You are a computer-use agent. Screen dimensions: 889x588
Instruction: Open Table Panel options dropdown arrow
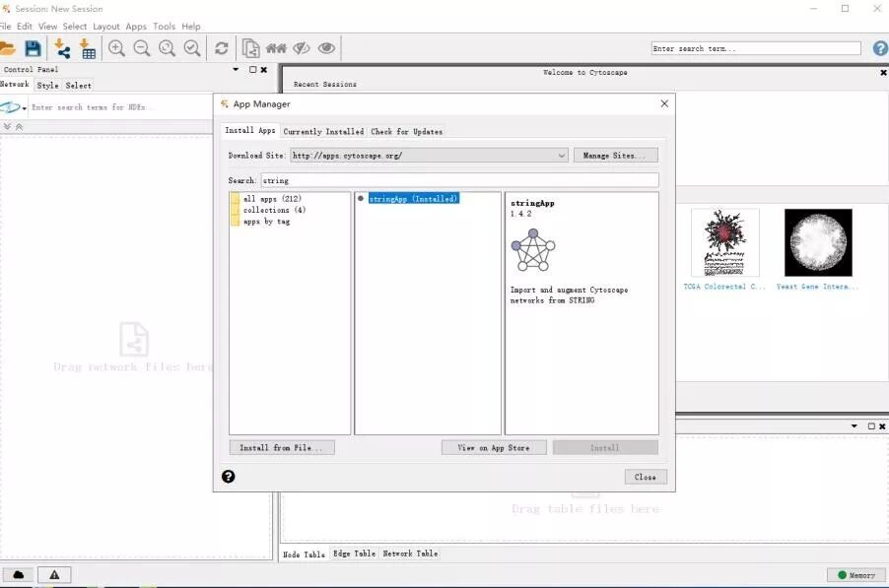pyautogui.click(x=855, y=426)
